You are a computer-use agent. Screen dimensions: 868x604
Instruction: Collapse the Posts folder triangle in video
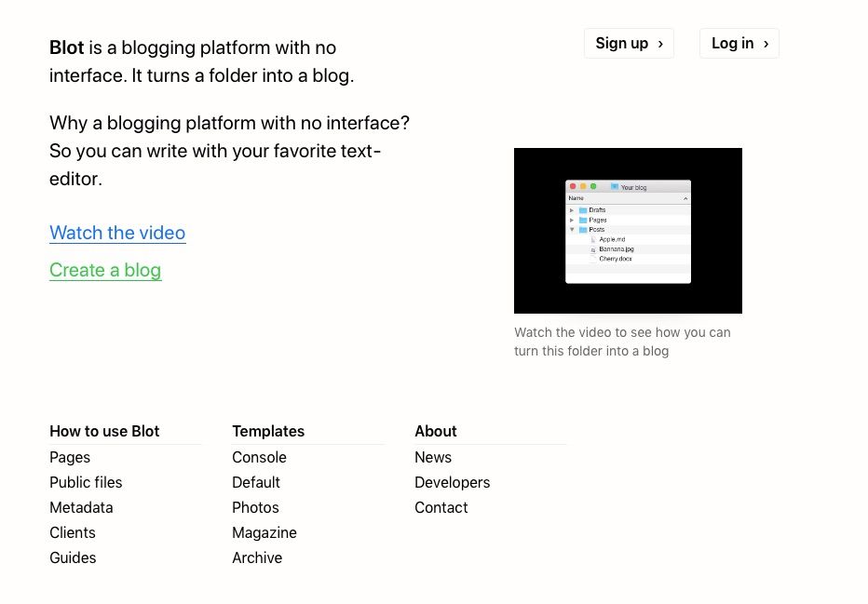tap(572, 230)
